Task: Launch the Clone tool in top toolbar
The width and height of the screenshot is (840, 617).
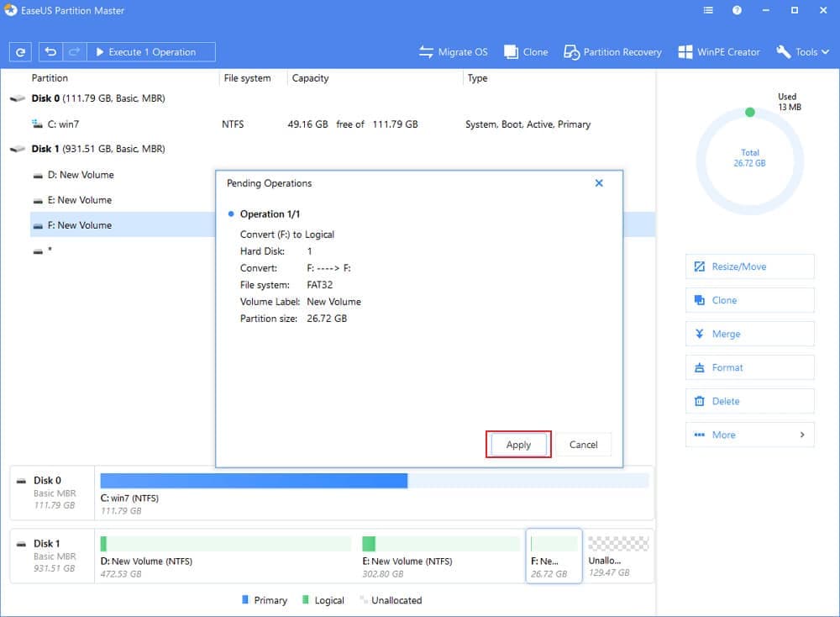Action: (526, 52)
